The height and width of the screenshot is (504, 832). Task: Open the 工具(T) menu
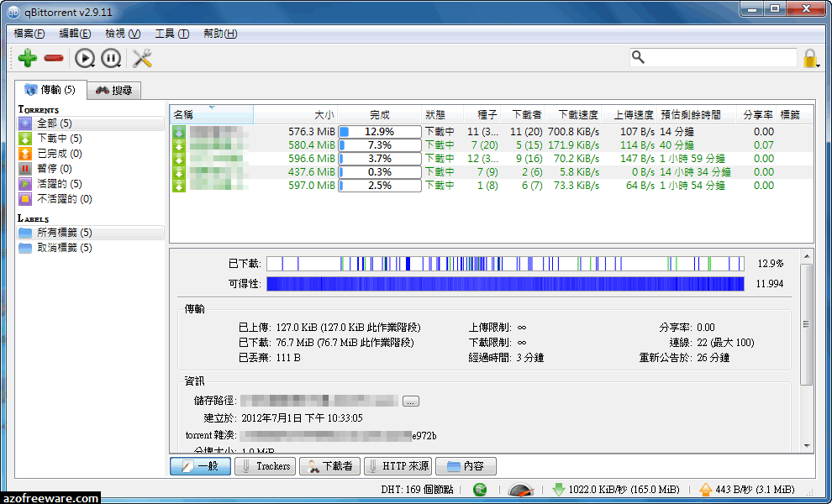point(171,34)
